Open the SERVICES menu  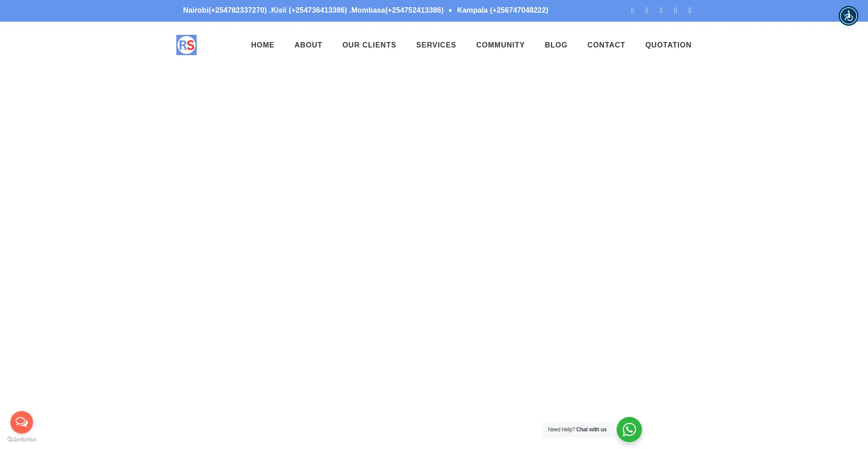(x=436, y=45)
